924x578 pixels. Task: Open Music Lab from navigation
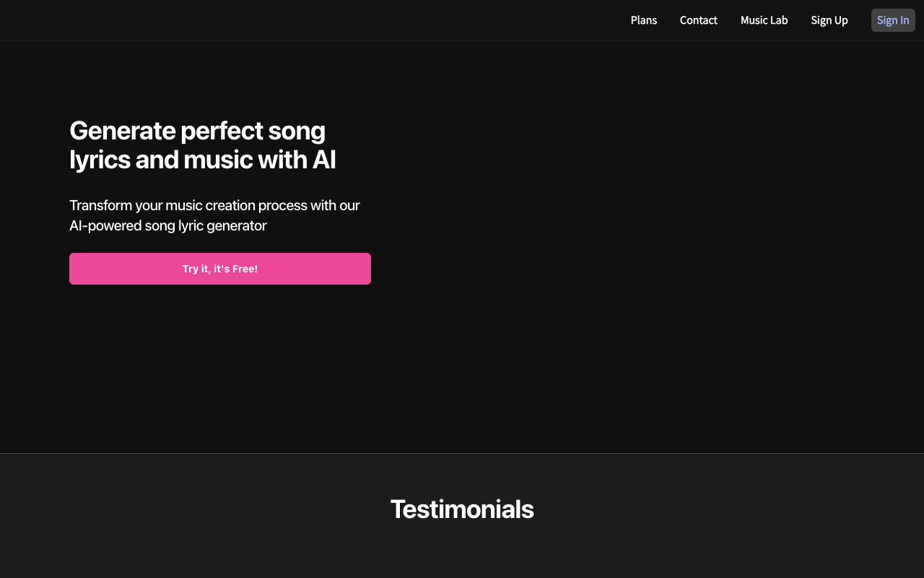[x=764, y=20]
